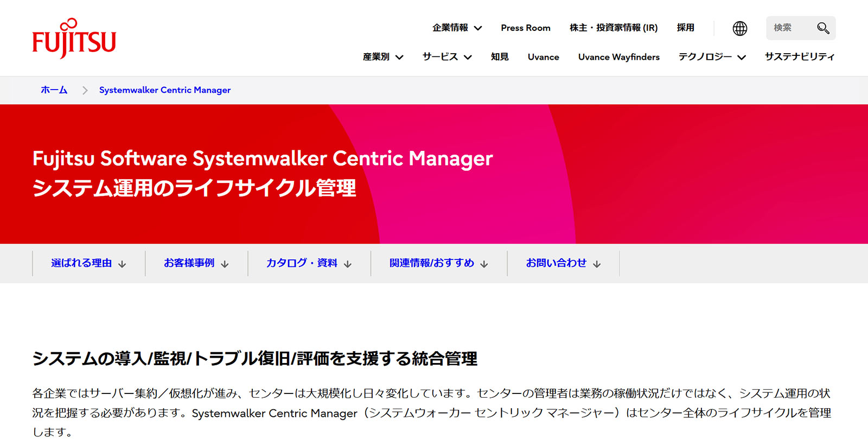Image resolution: width=868 pixels, height=445 pixels.
Task: Click Systemwalker Centric Manager breadcrumb link
Action: tap(165, 90)
